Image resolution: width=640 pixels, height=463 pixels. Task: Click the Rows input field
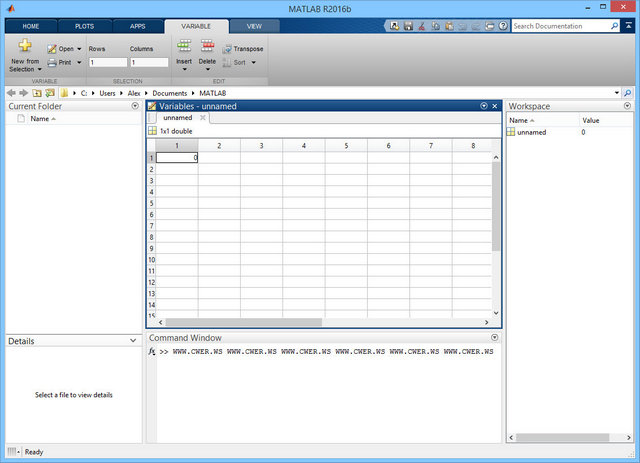pos(107,62)
